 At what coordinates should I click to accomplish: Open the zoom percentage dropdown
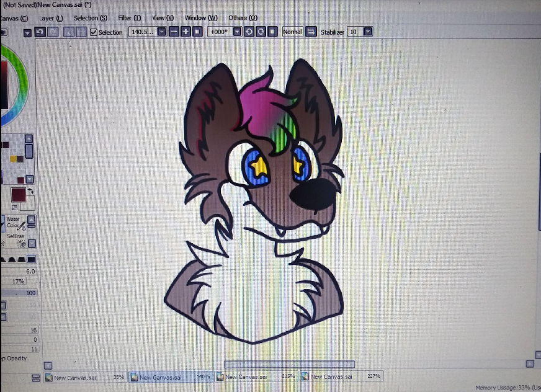(161, 32)
